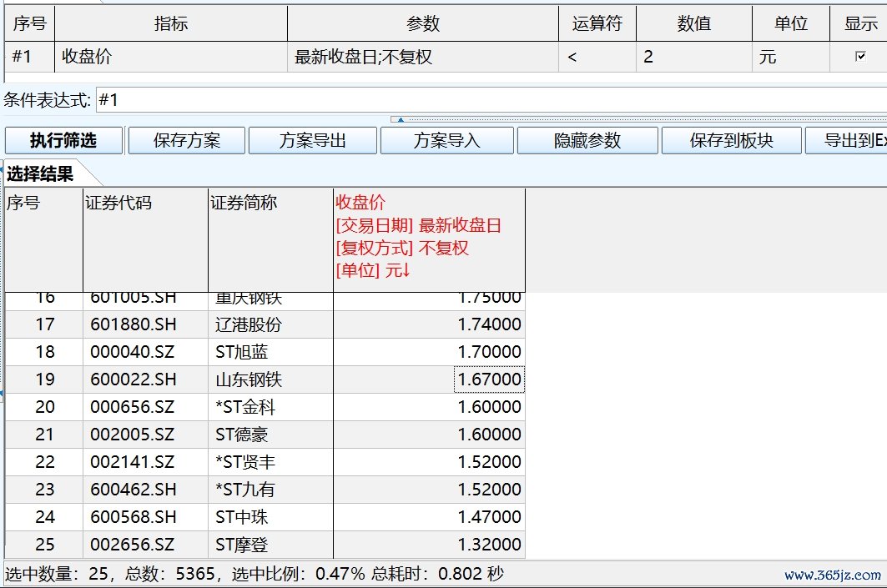Click the 执行筛选 button
The height and width of the screenshot is (588, 887).
[x=63, y=141]
